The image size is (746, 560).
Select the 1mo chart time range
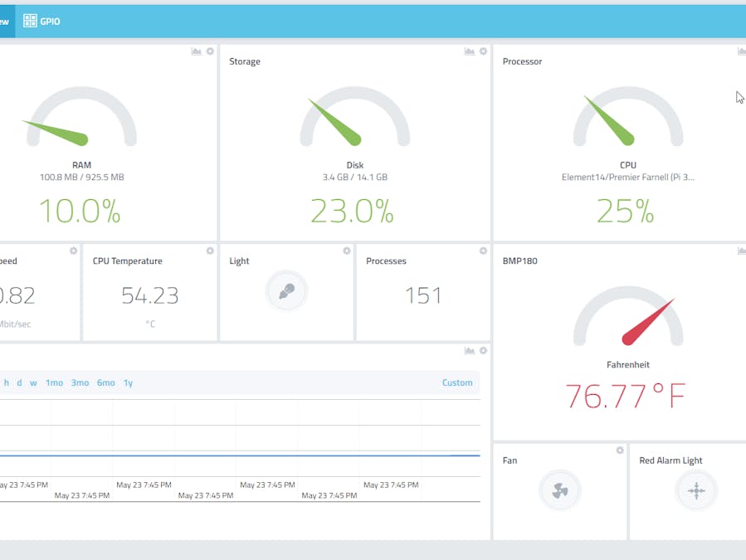[54, 382]
